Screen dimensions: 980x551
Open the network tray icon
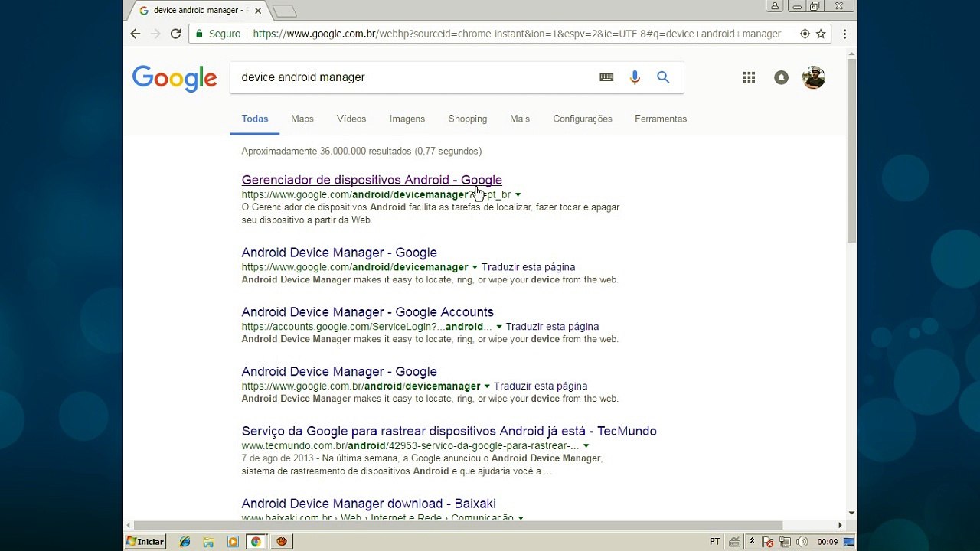(x=785, y=542)
